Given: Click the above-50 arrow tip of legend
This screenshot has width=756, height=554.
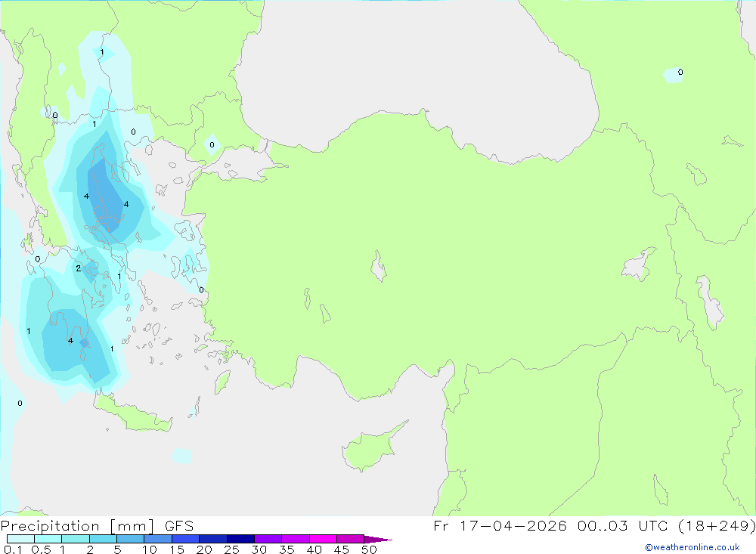Looking at the screenshot, I should 377,540.
